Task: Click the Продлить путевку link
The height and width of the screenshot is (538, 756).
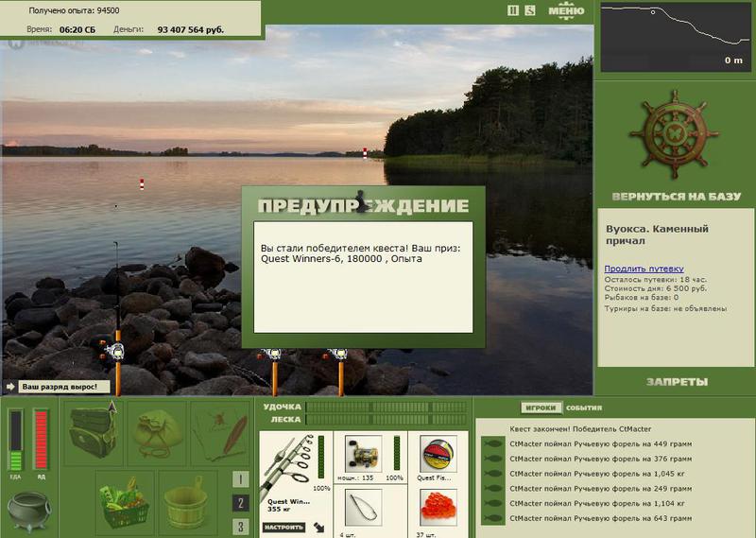Action: (644, 269)
